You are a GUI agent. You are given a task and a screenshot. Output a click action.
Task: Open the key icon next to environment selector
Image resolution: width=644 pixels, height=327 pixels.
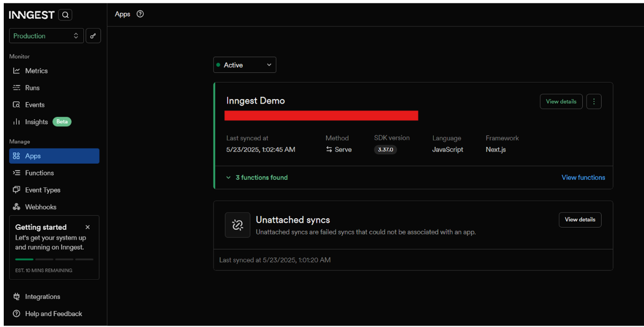pos(93,36)
